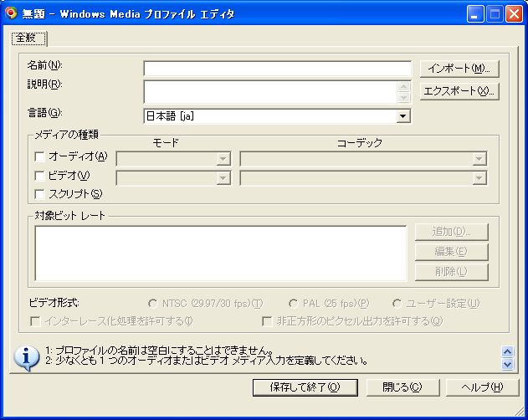Click the 閉じる (Close) button
Viewport: 528px width, 420px height.
coord(402,387)
